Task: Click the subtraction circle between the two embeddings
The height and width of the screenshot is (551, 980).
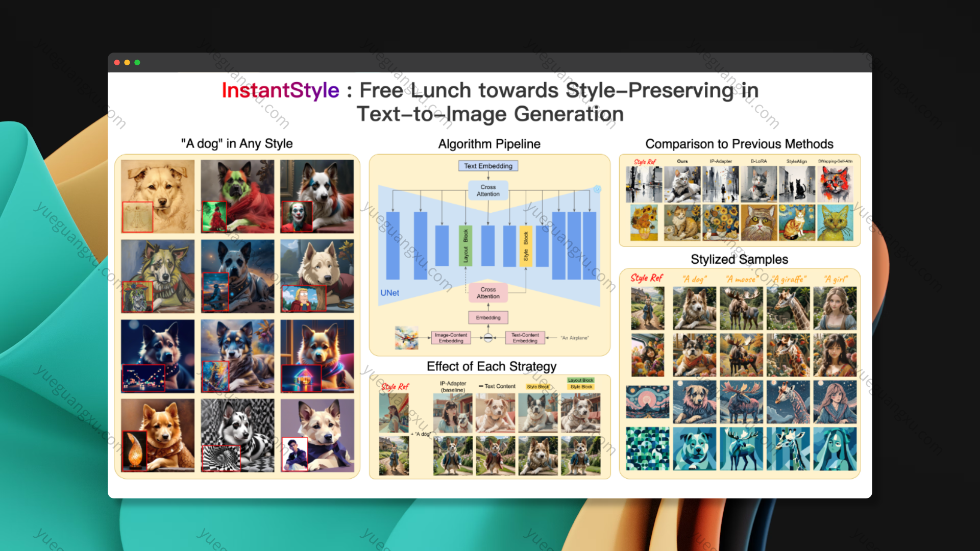Action: point(488,337)
